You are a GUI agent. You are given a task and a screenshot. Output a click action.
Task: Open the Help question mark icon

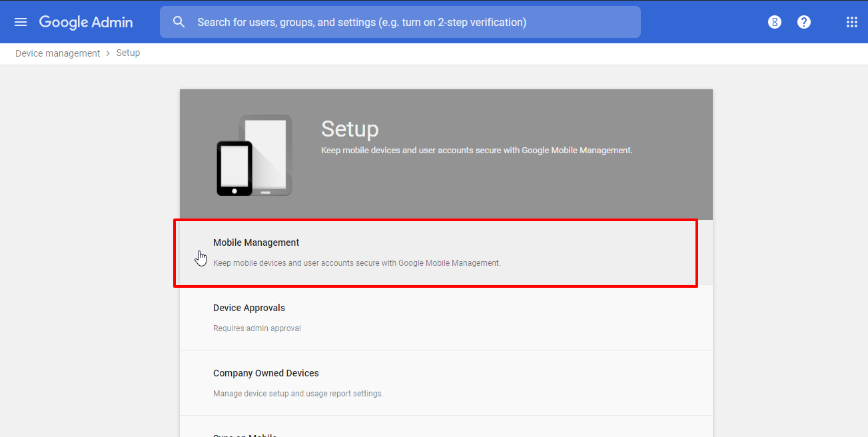pos(804,22)
